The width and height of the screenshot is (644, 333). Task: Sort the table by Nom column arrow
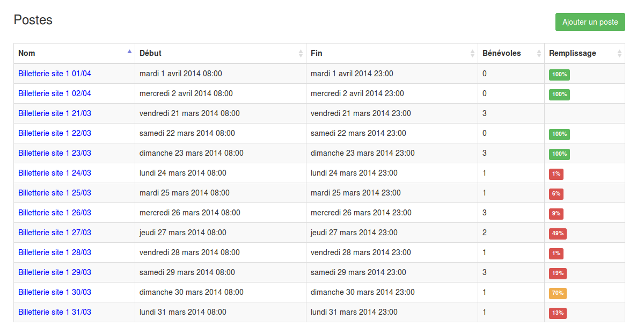coord(129,52)
